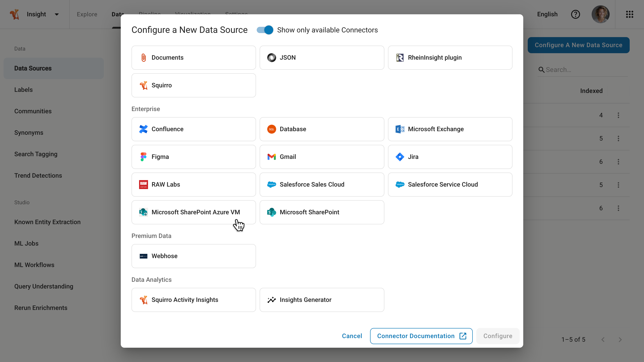Image resolution: width=644 pixels, height=362 pixels.
Task: Click the Indexed column header
Action: (x=591, y=91)
